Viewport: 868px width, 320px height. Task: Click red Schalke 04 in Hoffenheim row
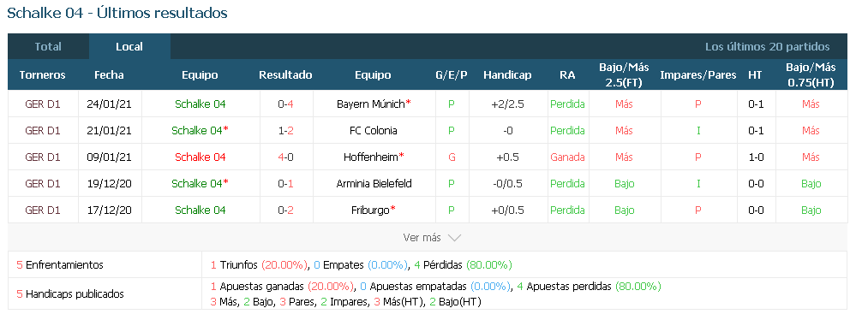pos(201,157)
